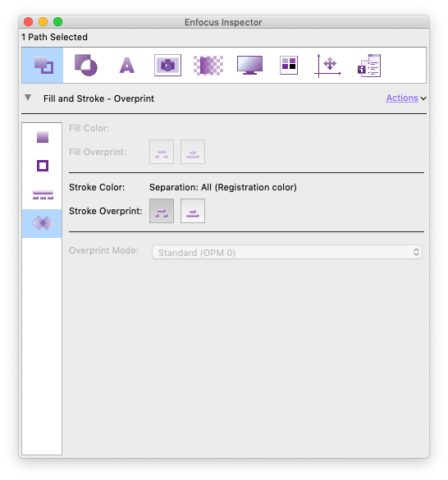Open the document Summary info icon
The height and width of the screenshot is (480, 448).
pos(369,66)
